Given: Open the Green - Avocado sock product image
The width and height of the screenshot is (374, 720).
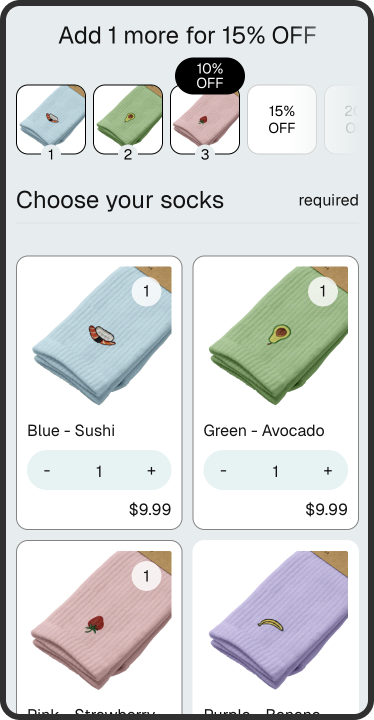Looking at the screenshot, I should click(x=276, y=336).
